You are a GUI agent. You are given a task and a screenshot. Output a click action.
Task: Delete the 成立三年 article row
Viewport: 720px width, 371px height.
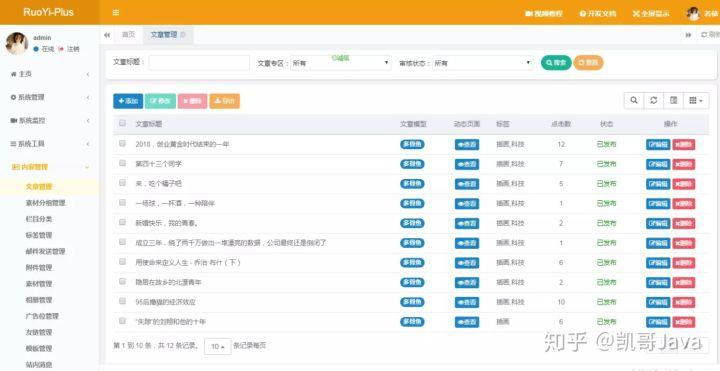click(684, 243)
